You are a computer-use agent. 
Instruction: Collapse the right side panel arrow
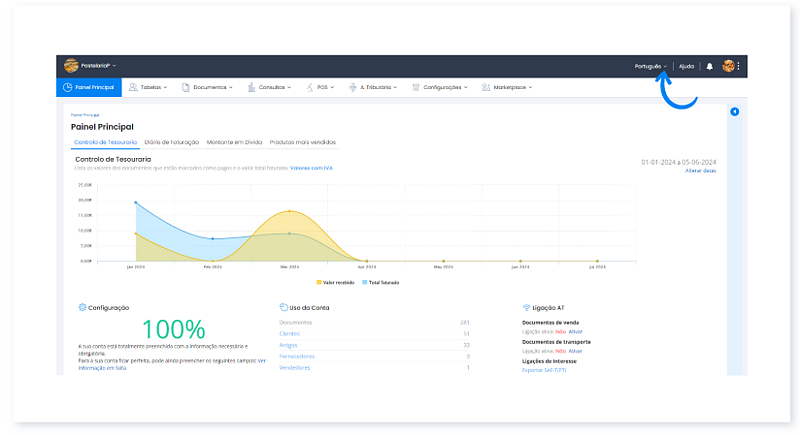coord(735,112)
